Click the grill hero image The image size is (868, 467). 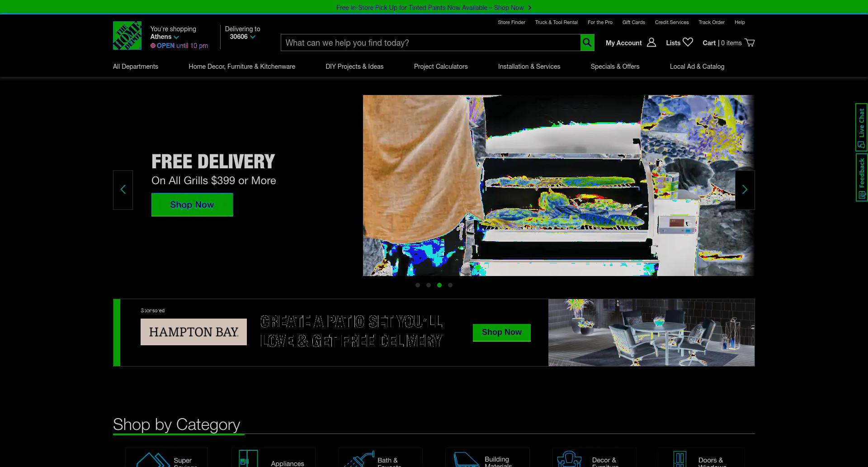[558, 186]
